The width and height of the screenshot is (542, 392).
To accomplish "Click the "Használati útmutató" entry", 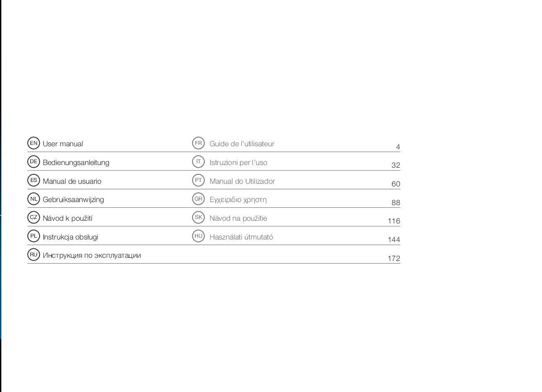I will tap(241, 237).
